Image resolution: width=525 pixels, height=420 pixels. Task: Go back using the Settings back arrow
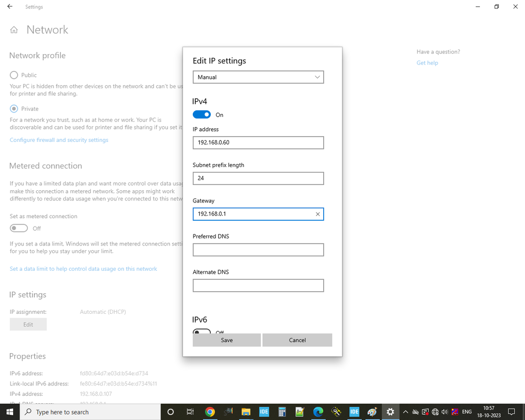click(10, 6)
